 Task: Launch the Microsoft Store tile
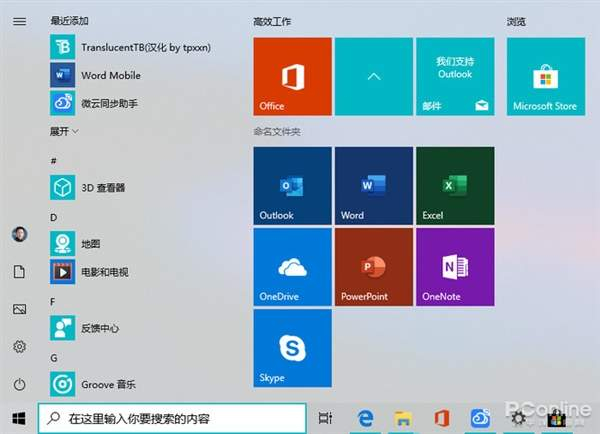pyautogui.click(x=546, y=76)
